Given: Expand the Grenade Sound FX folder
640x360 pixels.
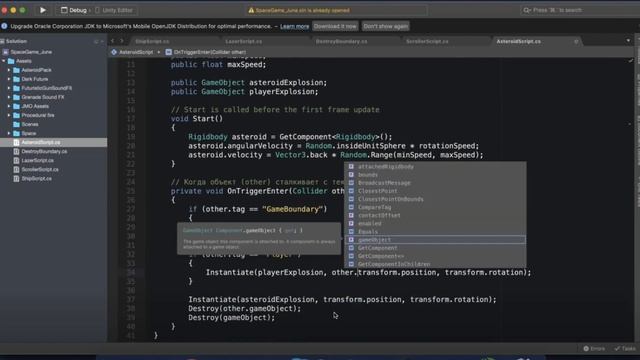Looking at the screenshot, I should [x=9, y=97].
